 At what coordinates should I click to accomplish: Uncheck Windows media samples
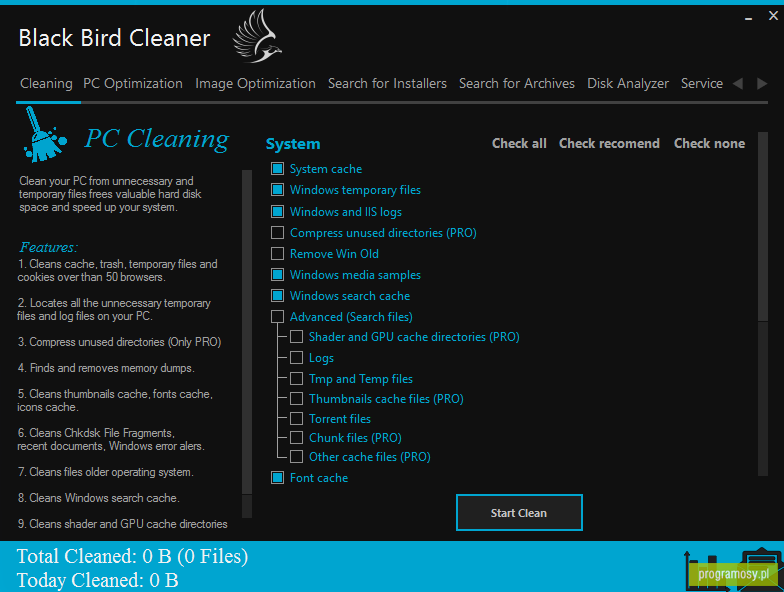click(x=278, y=274)
